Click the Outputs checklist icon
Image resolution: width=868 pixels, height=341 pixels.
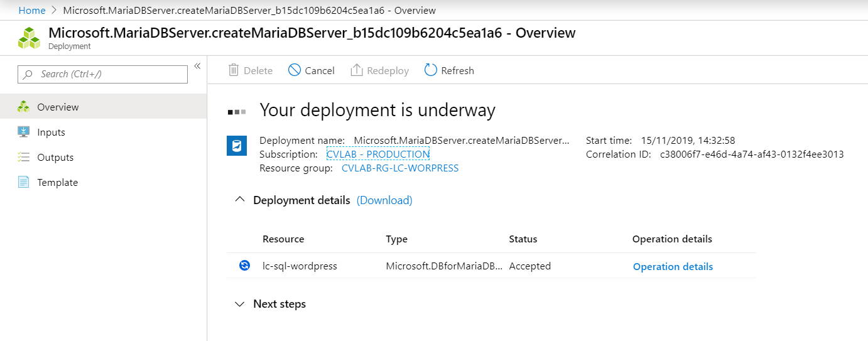pyautogui.click(x=24, y=157)
